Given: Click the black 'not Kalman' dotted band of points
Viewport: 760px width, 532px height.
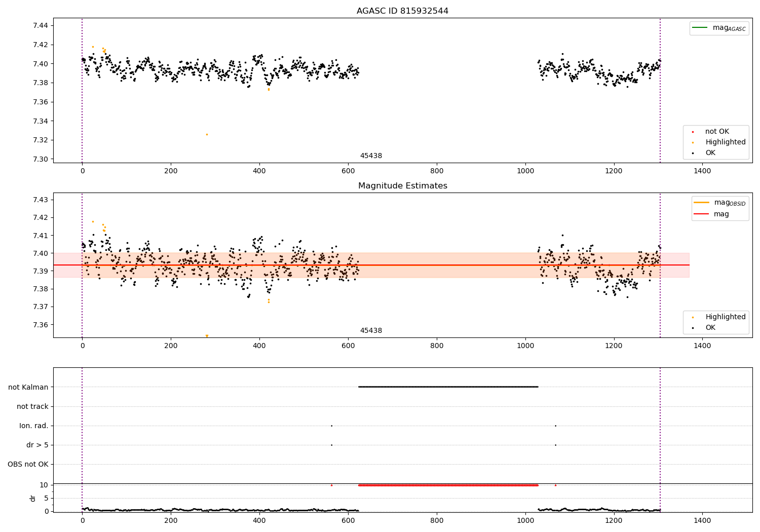Looking at the screenshot, I should (448, 387).
